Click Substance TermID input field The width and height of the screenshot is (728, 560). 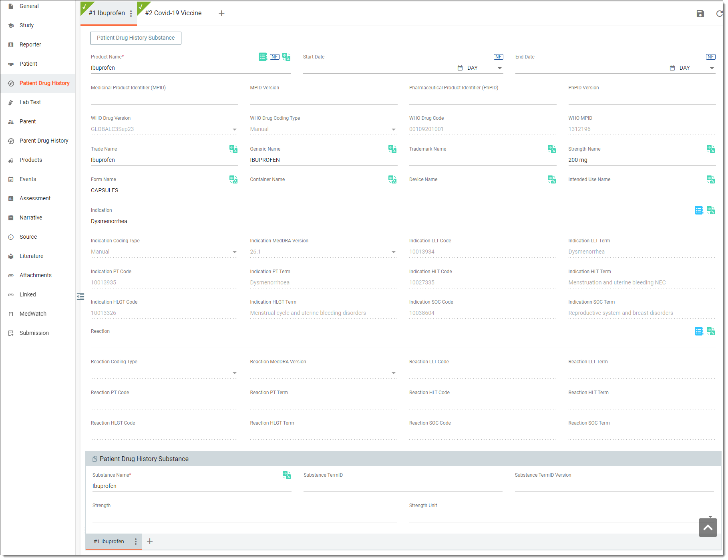[x=403, y=486]
